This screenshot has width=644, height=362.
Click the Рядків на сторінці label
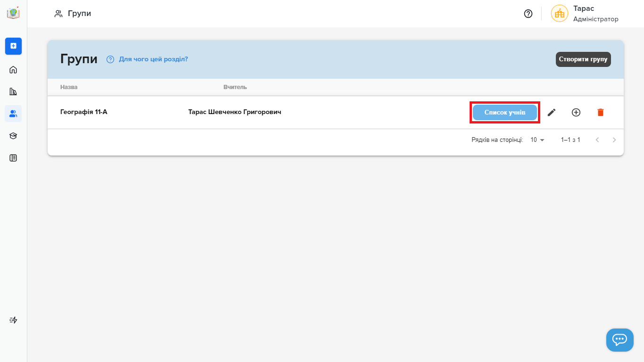[x=497, y=140]
